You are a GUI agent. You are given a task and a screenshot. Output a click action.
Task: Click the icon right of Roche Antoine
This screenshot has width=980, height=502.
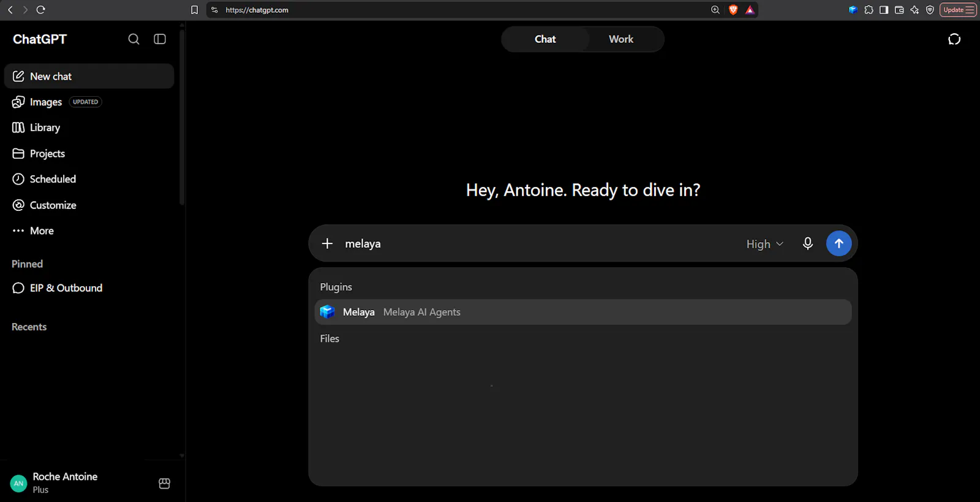[x=164, y=483]
